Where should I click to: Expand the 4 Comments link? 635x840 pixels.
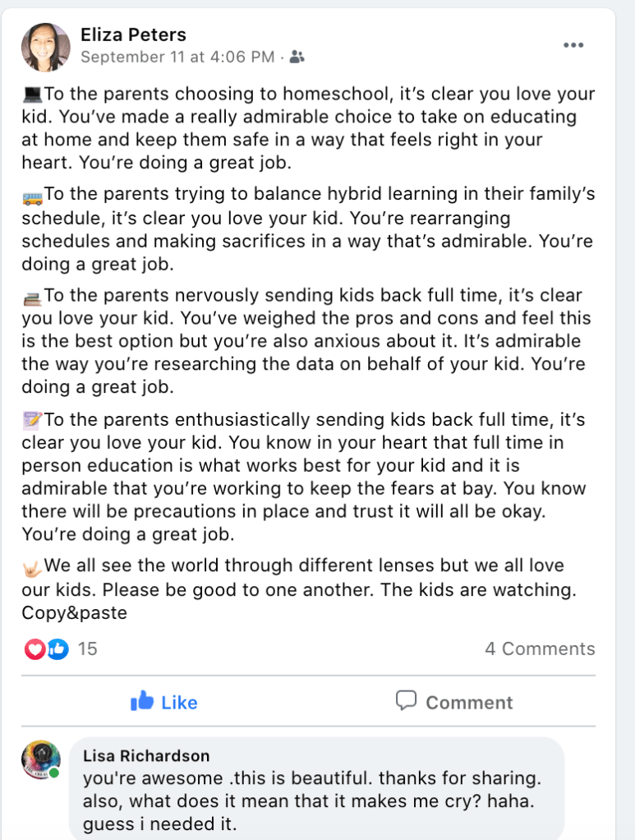pos(540,649)
